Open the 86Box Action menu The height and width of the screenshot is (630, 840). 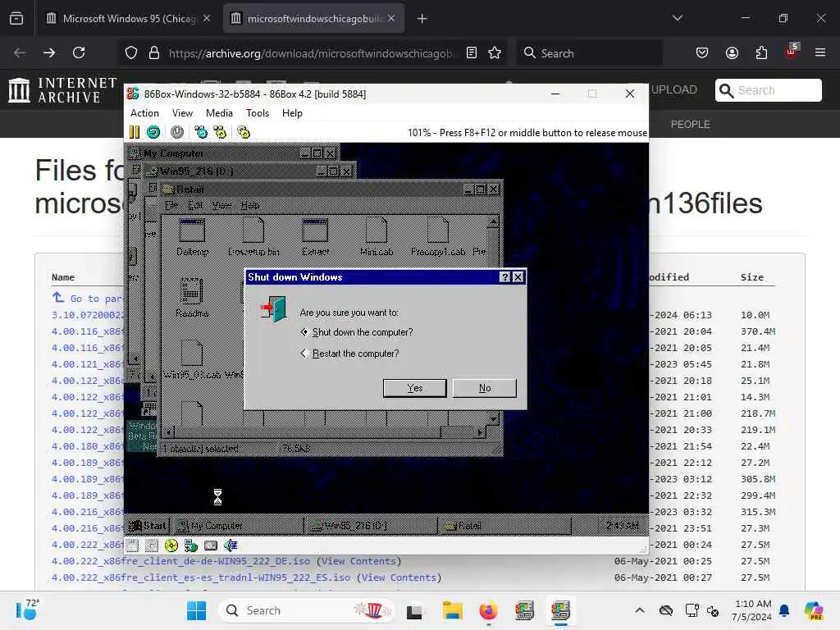(x=144, y=113)
